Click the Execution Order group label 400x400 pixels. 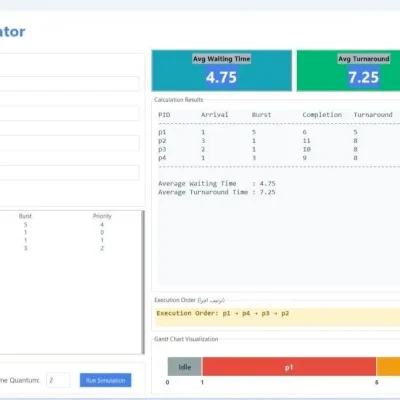pos(189,300)
